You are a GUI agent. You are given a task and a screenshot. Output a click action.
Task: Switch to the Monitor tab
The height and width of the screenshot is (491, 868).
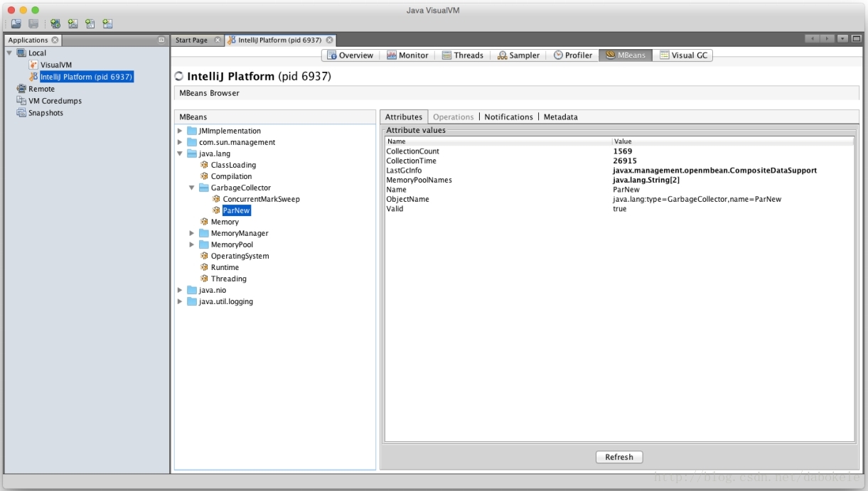pyautogui.click(x=407, y=55)
